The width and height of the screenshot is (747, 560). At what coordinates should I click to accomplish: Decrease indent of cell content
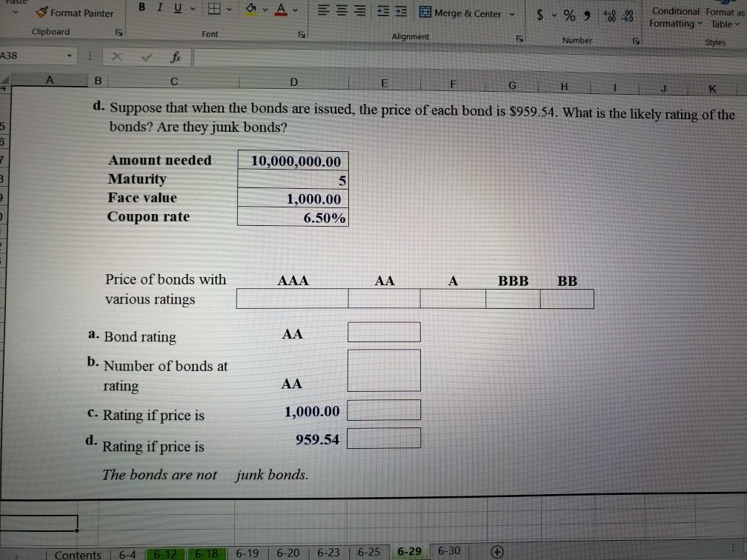pos(383,11)
